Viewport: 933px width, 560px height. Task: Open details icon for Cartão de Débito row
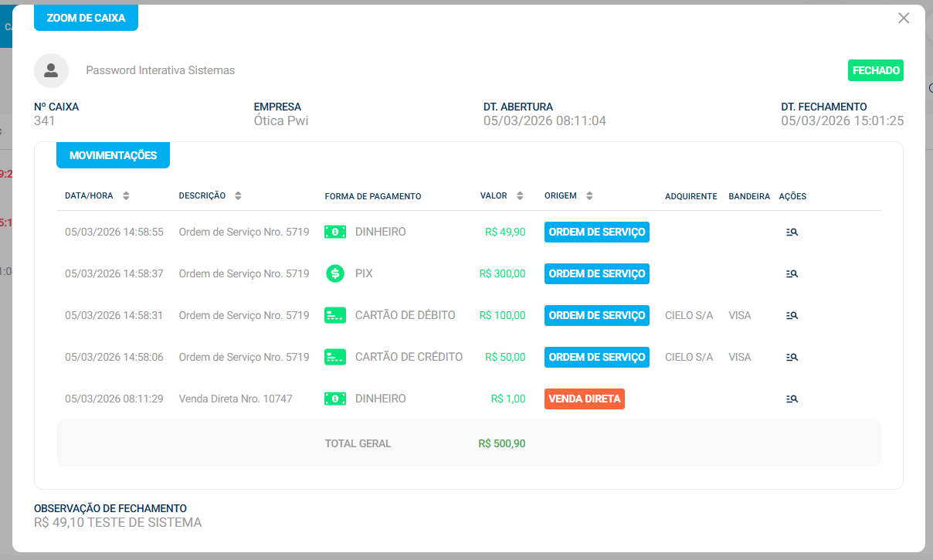[792, 315]
